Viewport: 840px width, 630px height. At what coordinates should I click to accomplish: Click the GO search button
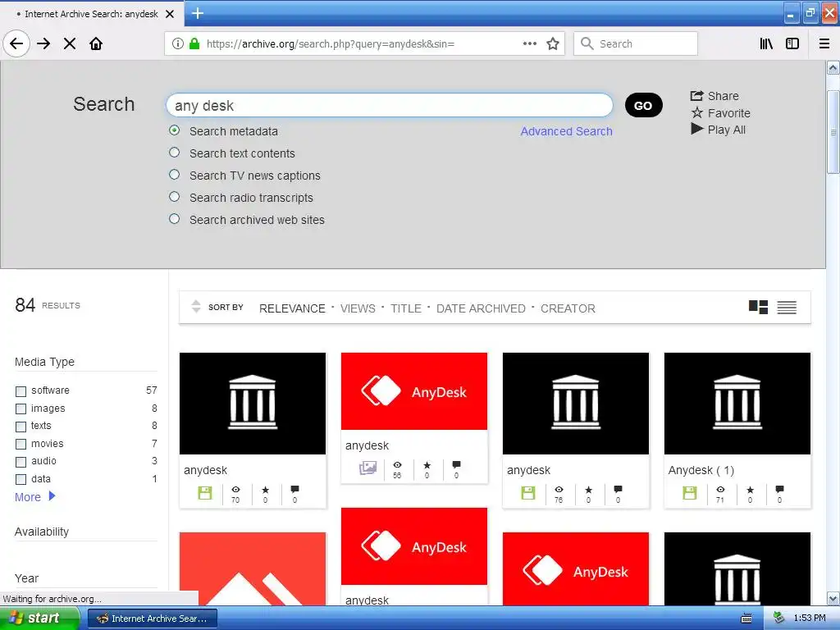point(643,106)
